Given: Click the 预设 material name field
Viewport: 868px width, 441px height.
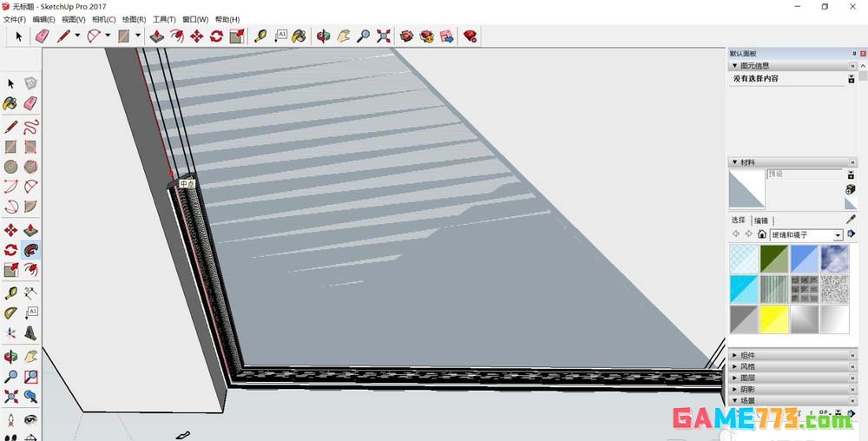Looking at the screenshot, I should pyautogui.click(x=804, y=174).
